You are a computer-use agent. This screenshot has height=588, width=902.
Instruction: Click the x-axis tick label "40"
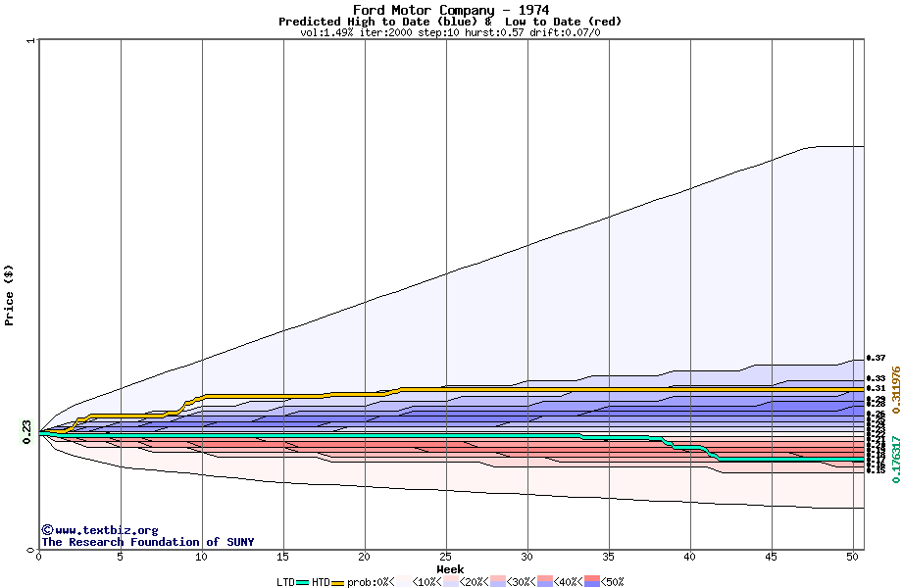click(689, 557)
